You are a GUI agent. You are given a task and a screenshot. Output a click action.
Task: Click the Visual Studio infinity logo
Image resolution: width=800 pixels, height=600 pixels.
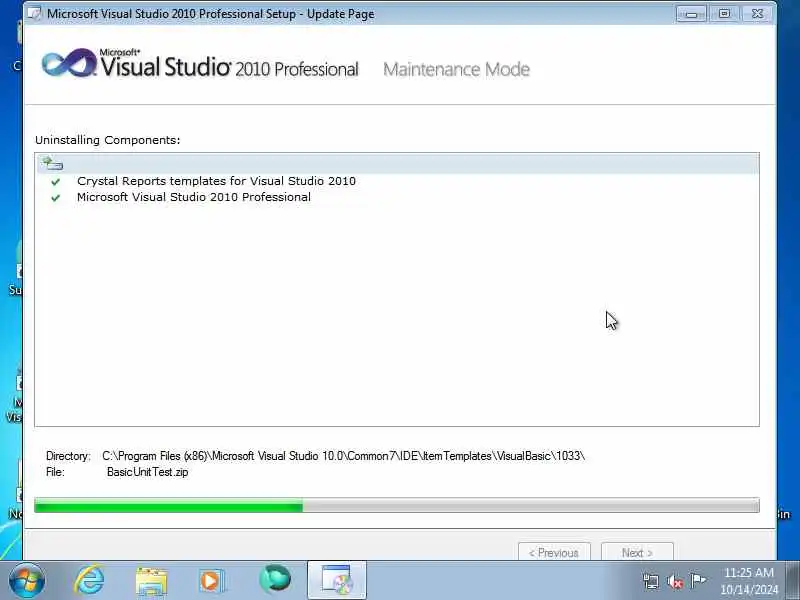pos(69,63)
